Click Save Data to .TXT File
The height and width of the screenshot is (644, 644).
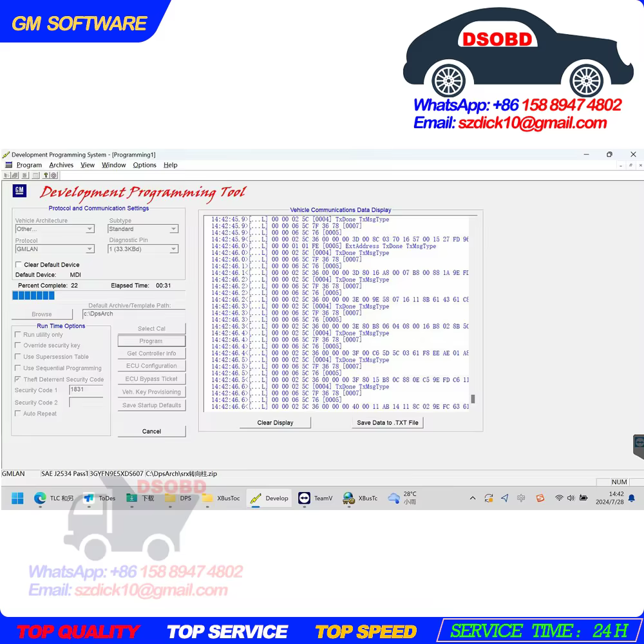[x=388, y=422]
